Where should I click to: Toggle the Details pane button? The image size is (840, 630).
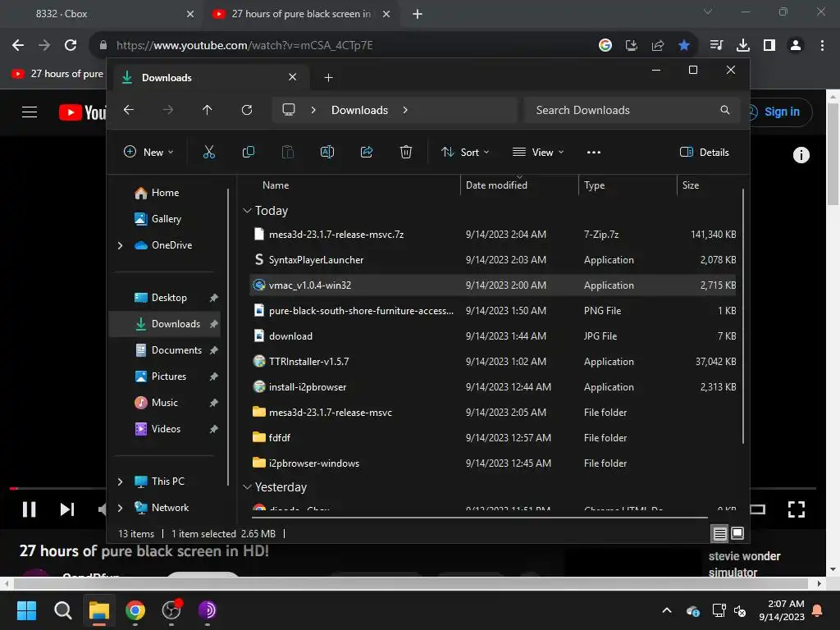tap(705, 152)
